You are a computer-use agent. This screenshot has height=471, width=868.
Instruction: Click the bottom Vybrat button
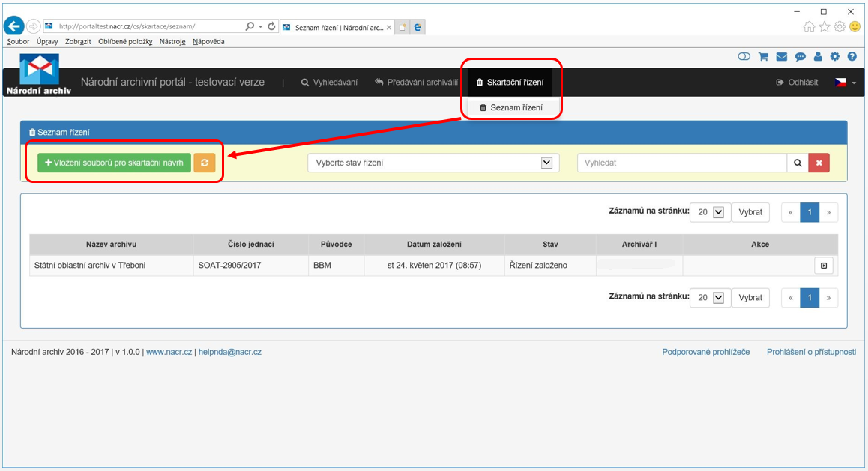750,298
